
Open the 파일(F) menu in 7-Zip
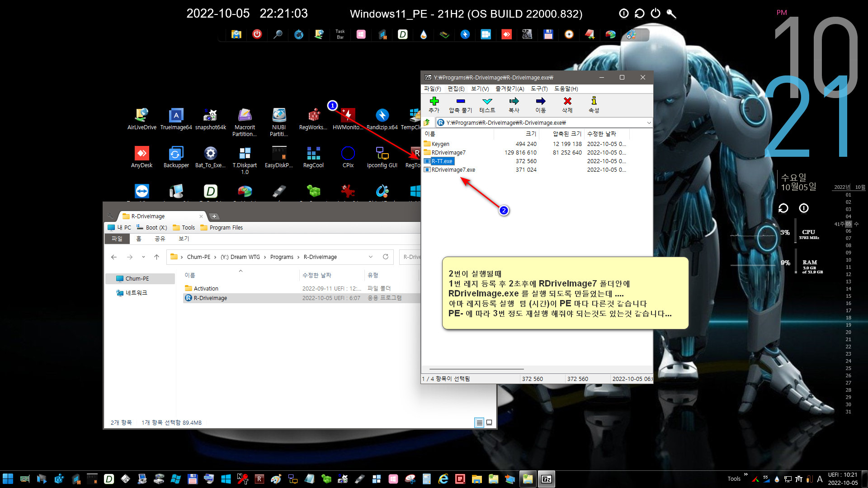pos(432,89)
